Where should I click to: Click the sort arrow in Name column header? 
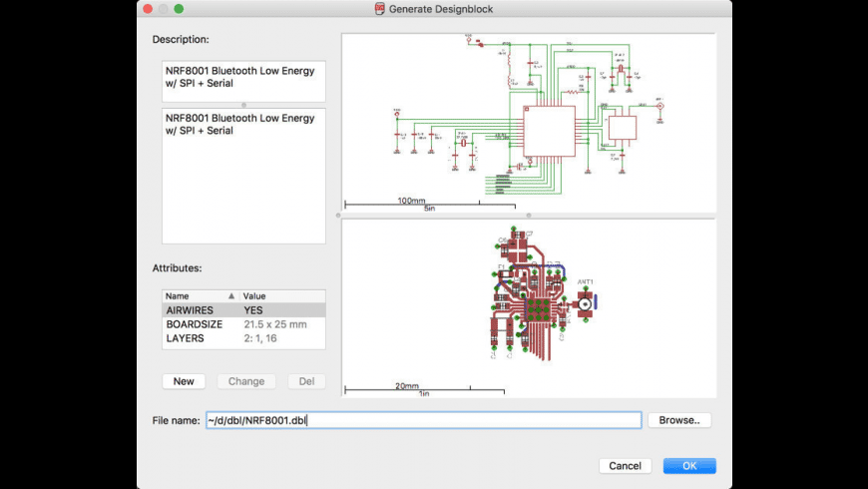tap(232, 296)
